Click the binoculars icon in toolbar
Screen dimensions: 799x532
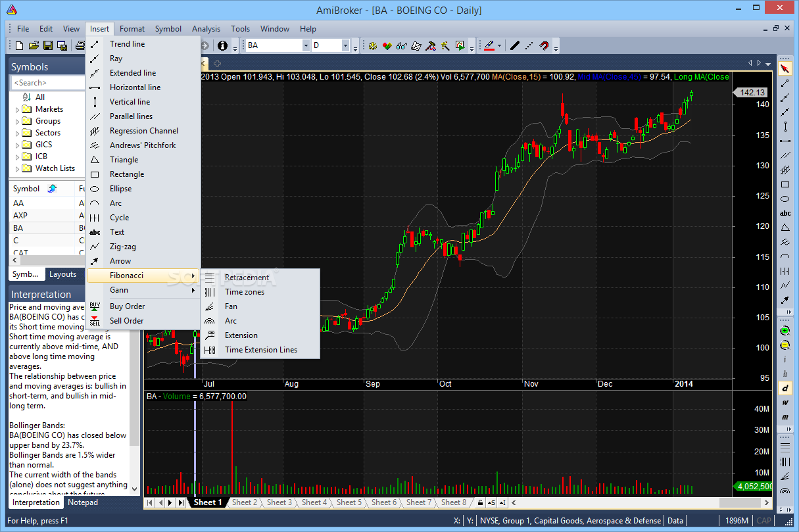pos(402,45)
